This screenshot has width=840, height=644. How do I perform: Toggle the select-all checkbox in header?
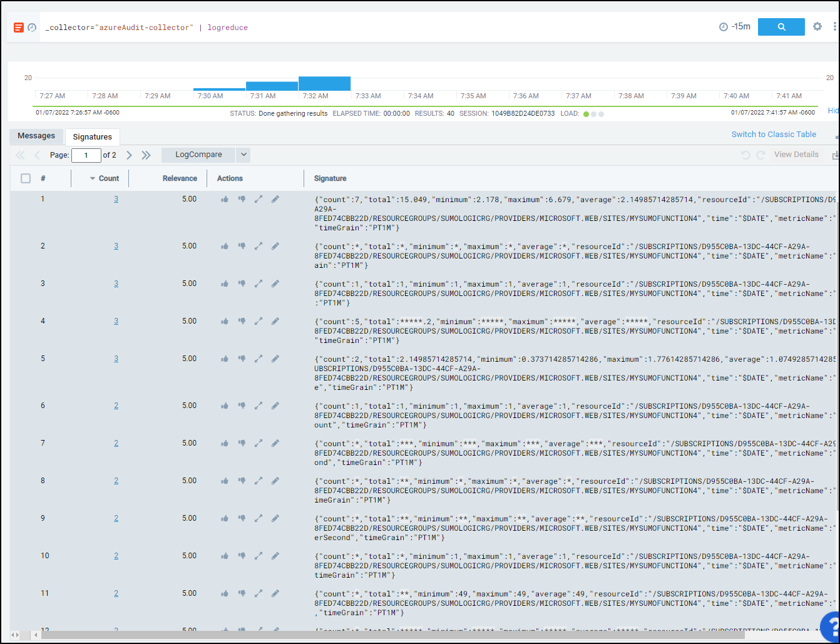tap(26, 178)
